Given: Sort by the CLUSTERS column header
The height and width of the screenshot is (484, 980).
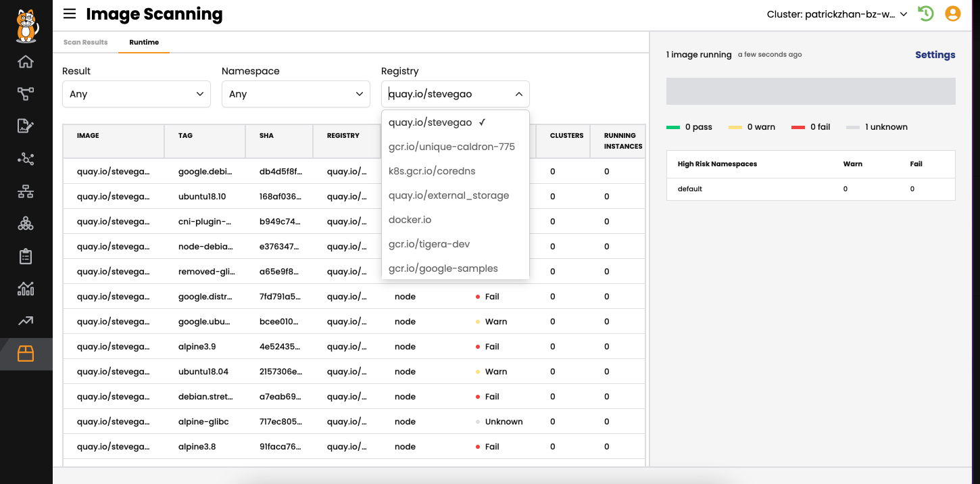Looking at the screenshot, I should (563, 141).
